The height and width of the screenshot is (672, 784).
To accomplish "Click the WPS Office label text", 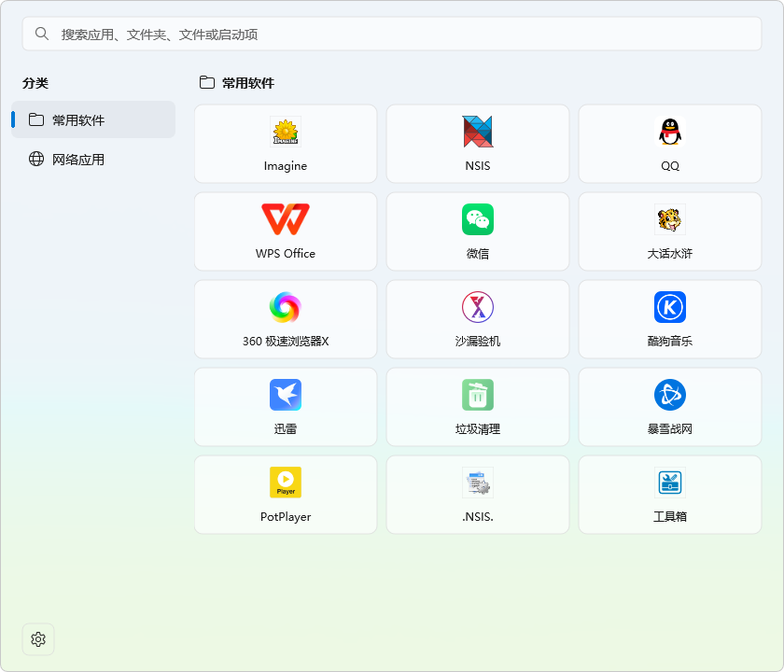I will point(286,254).
